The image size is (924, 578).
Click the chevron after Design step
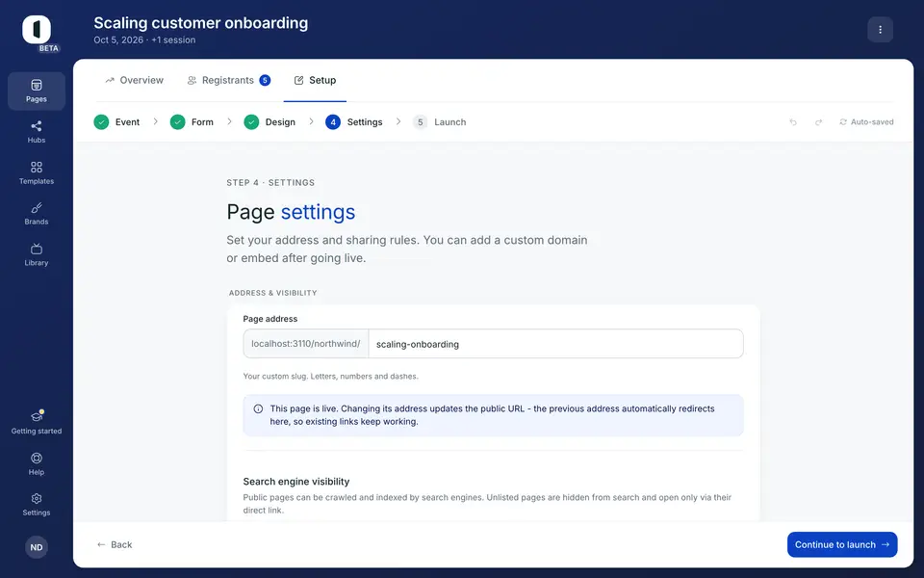click(x=311, y=121)
